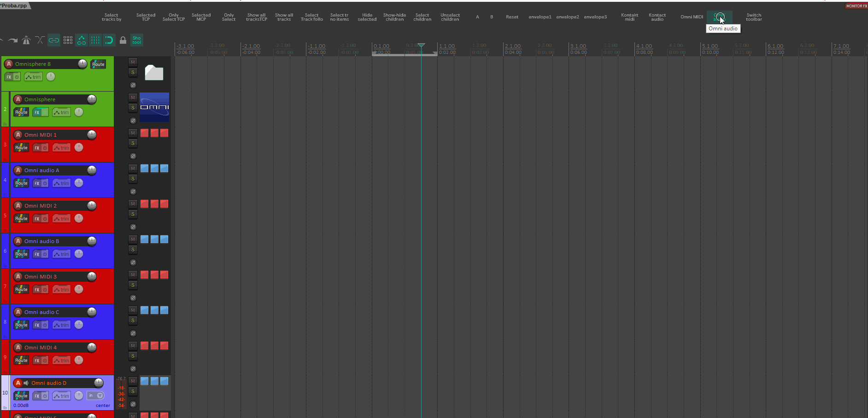Click Reset toolbar button
The height and width of the screenshot is (418, 868).
(x=512, y=17)
